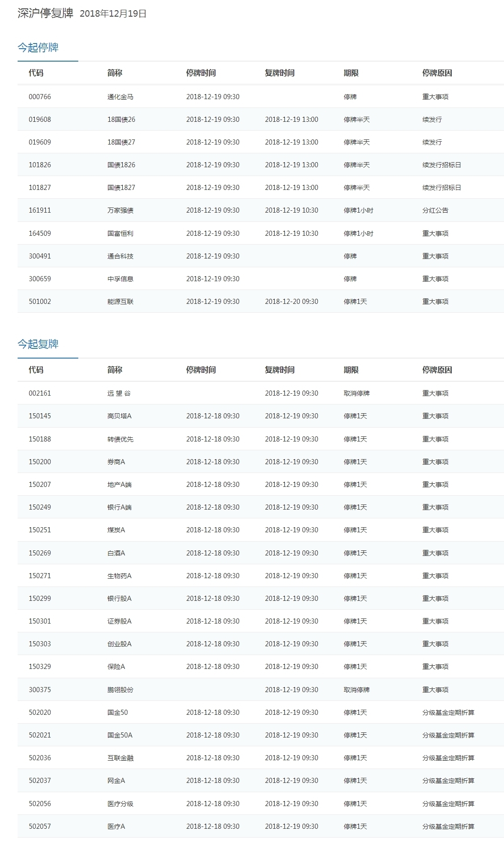The image size is (504, 845).
Task: Open code 161911 万家强债 entry
Action: click(x=40, y=210)
